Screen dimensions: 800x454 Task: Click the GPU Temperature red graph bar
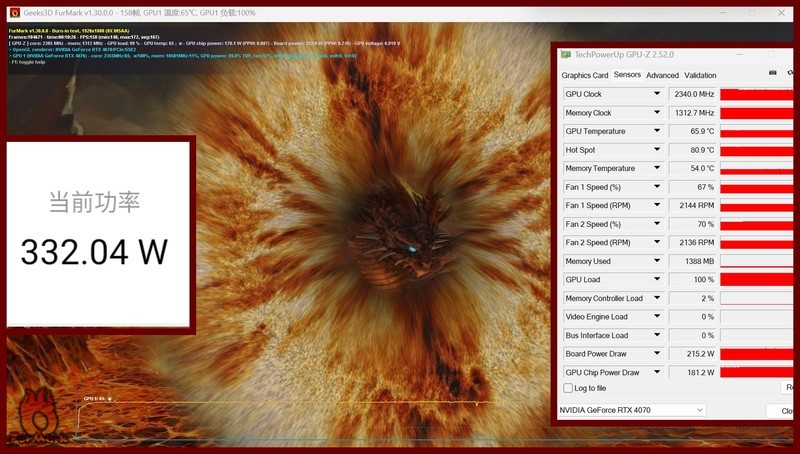(x=758, y=131)
